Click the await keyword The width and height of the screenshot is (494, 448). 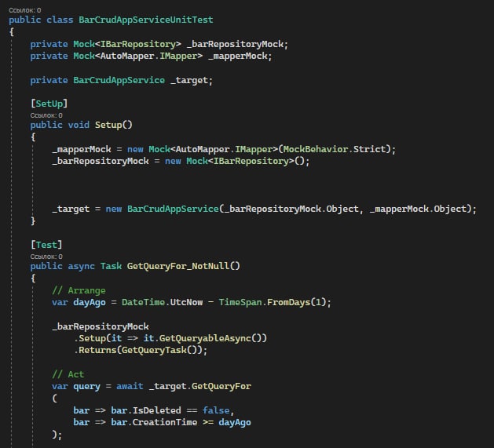click(130, 386)
